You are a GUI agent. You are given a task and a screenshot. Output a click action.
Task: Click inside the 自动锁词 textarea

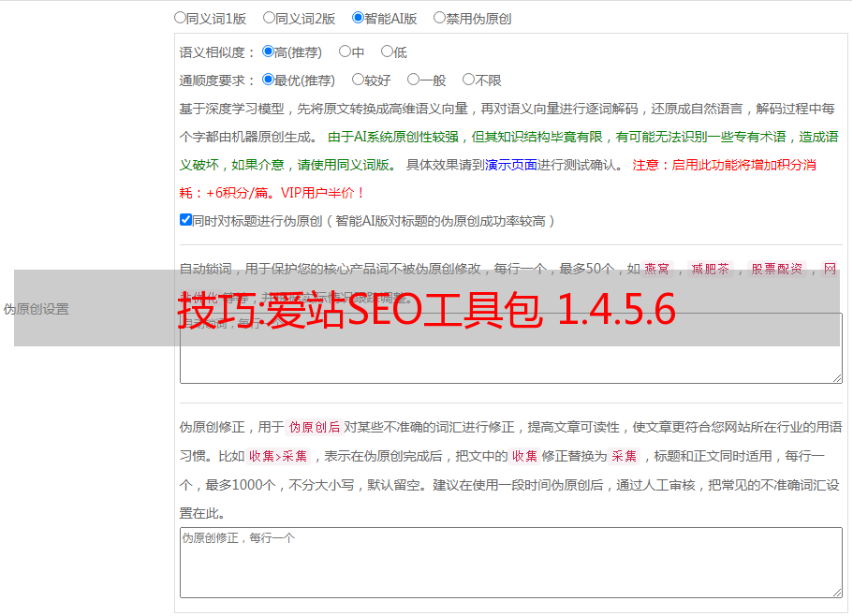pos(511,348)
